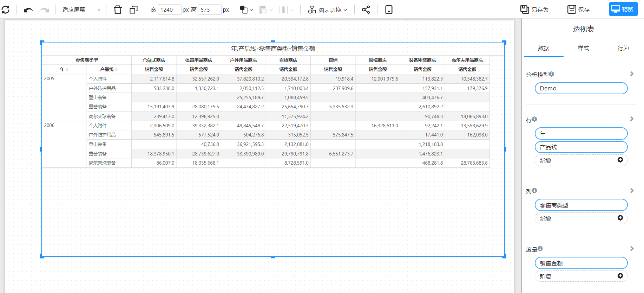Image resolution: width=644 pixels, height=293 pixels.
Task: Click plus icon to add a row field
Action: pos(620,160)
